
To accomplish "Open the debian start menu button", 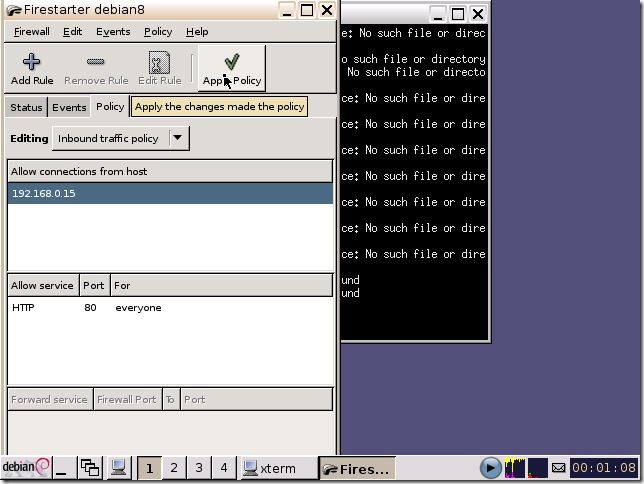I will (x=26, y=467).
